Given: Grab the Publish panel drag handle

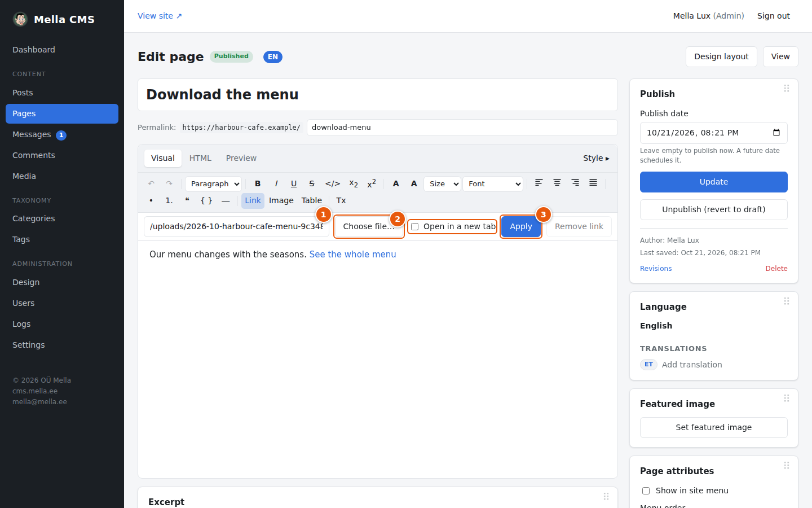Looking at the screenshot, I should pos(787,89).
